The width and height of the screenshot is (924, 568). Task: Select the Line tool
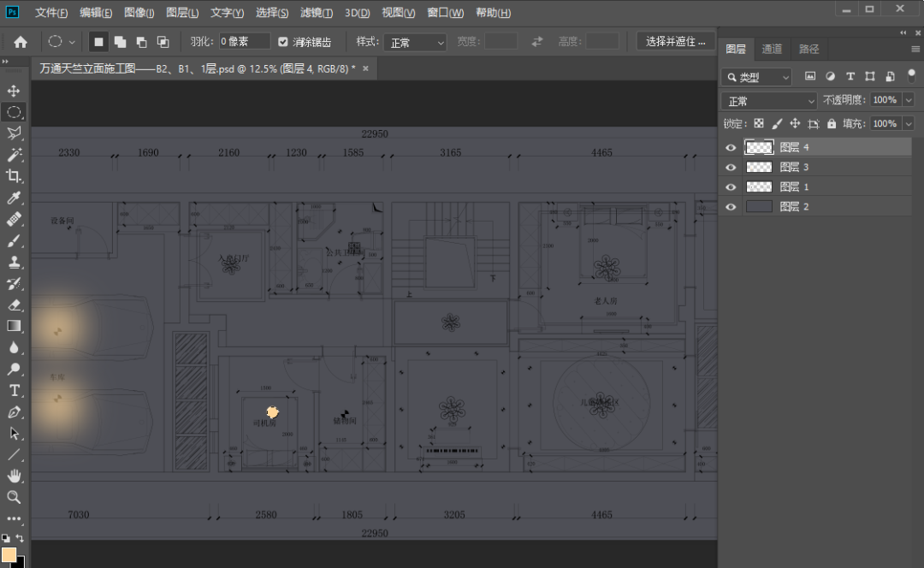14,454
